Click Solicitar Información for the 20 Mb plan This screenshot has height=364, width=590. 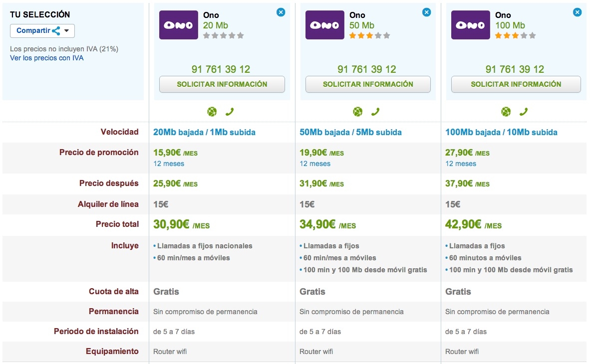point(222,84)
